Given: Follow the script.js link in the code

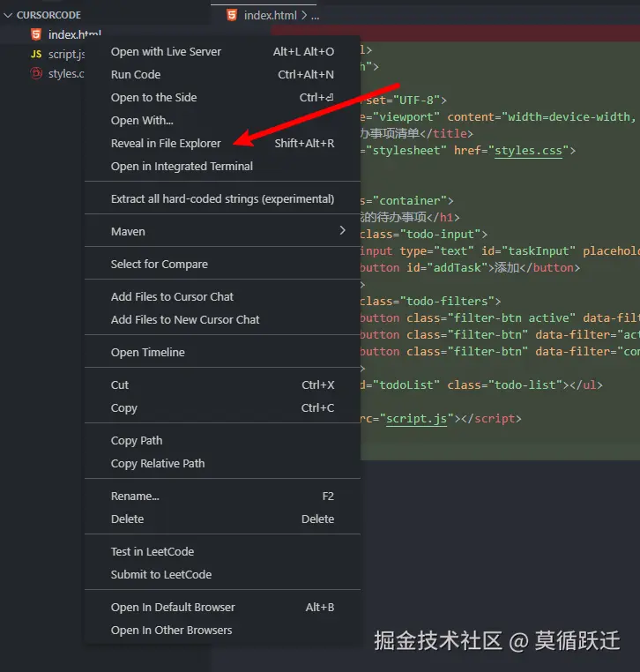Looking at the screenshot, I should (417, 419).
